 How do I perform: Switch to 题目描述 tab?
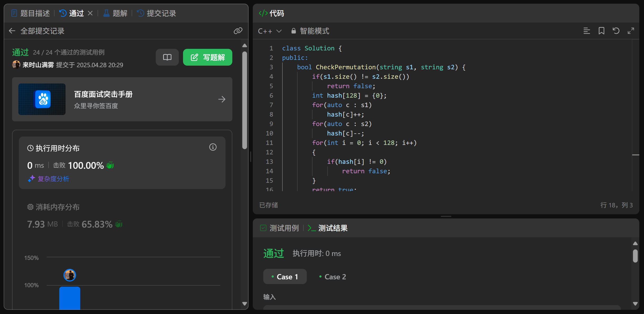coord(31,13)
